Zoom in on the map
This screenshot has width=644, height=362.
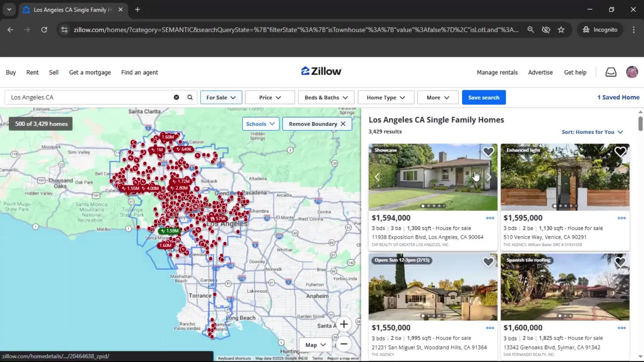pos(344,324)
